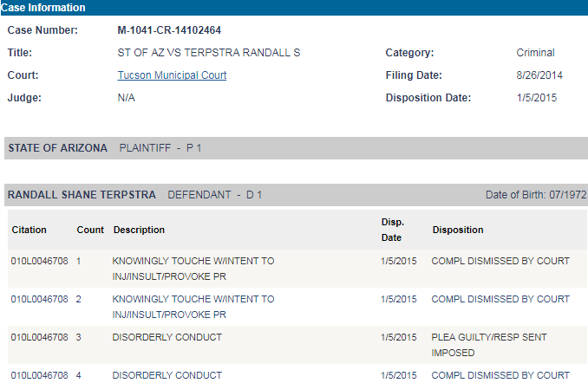Click the Case Information header bar

tap(294, 8)
